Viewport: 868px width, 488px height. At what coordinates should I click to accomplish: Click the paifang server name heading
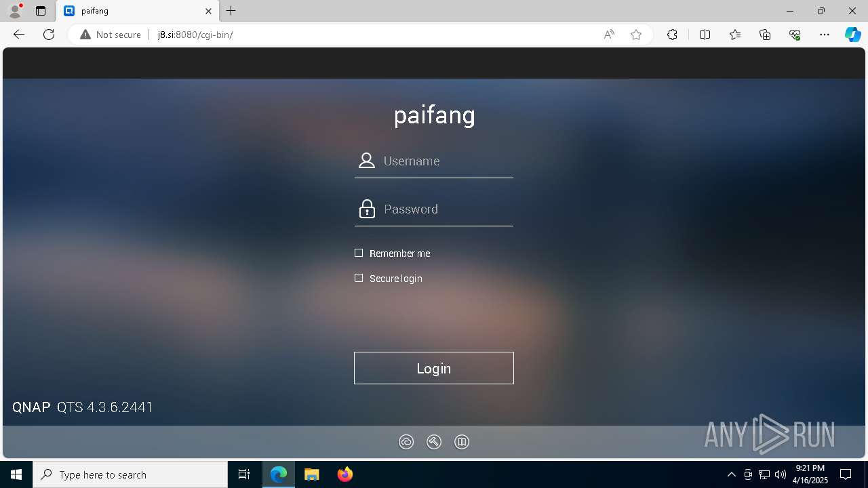[x=434, y=115]
